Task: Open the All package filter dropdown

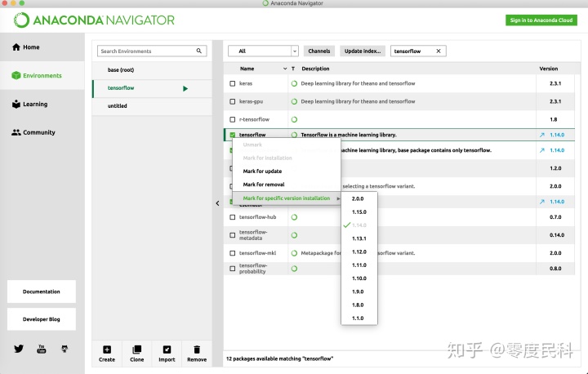Action: pos(263,51)
